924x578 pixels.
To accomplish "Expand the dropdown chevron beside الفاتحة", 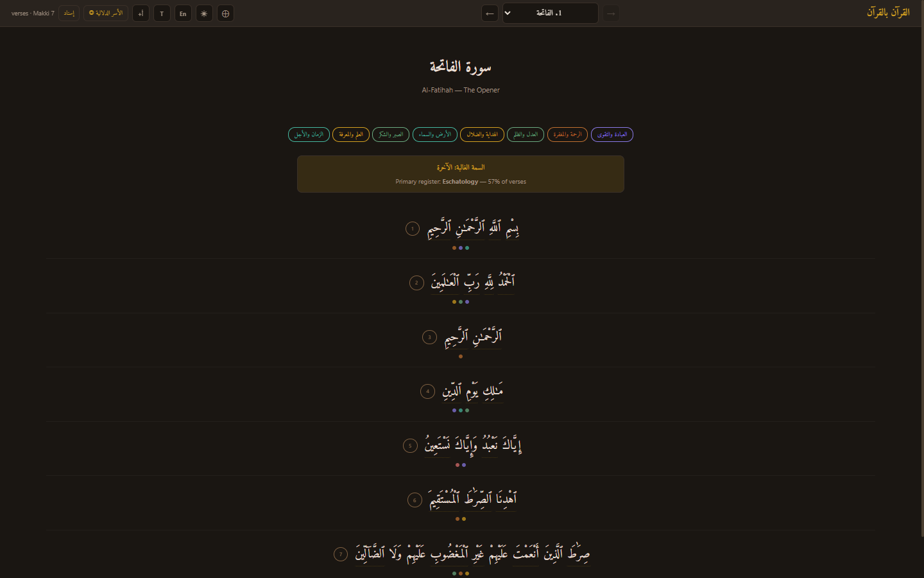I will pos(508,13).
